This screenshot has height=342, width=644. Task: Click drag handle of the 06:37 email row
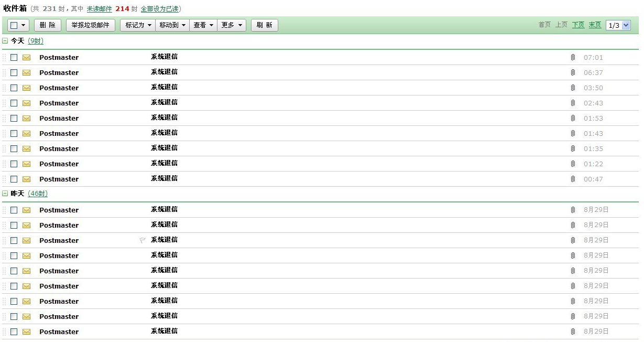[x=4, y=73]
